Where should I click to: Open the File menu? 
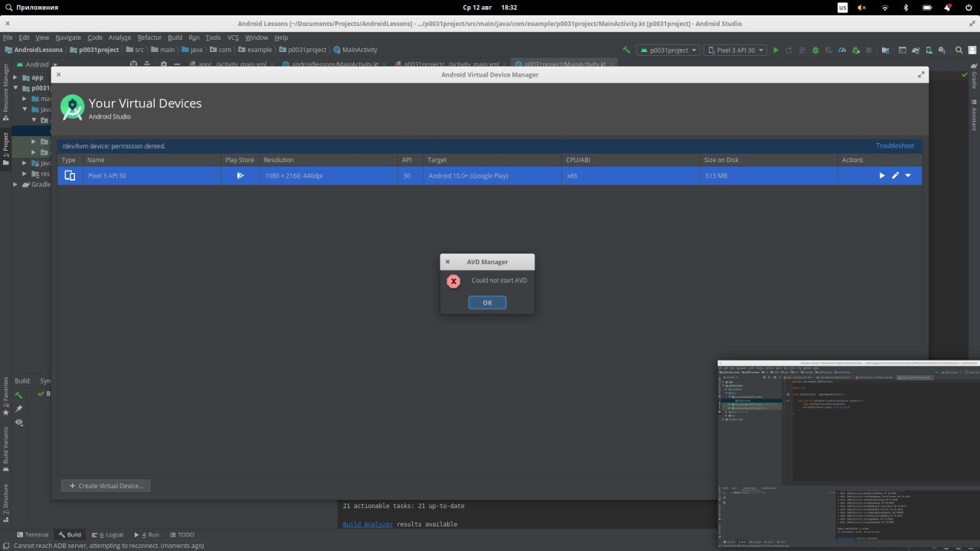[x=8, y=37]
